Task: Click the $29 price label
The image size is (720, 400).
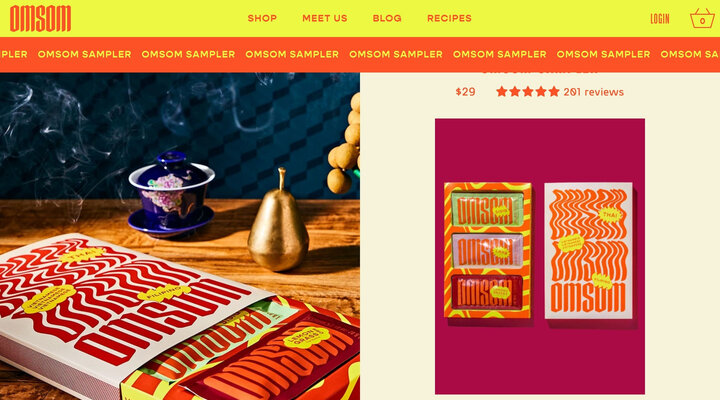Action: point(465,92)
